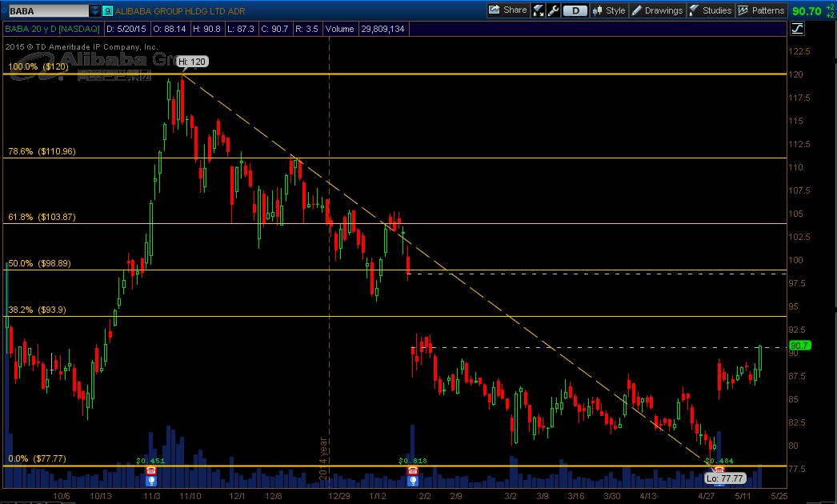Click the 120 price axis label
This screenshot has height=504, width=837.
(796, 74)
